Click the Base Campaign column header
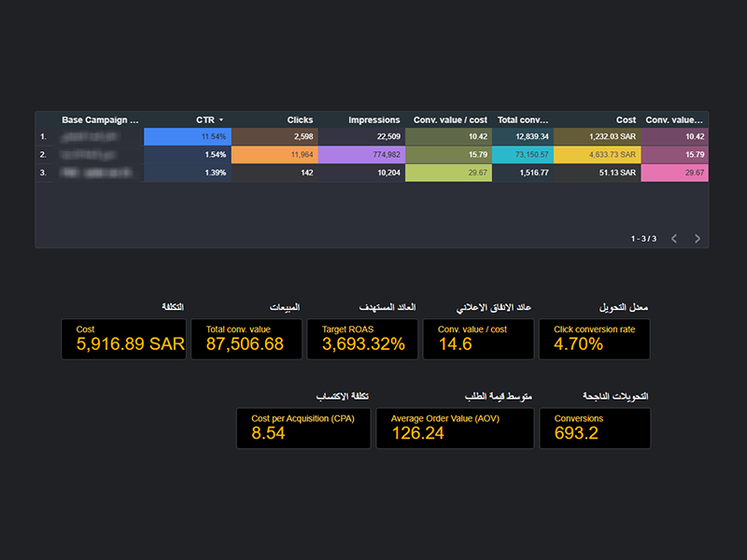747x560 pixels. click(100, 120)
